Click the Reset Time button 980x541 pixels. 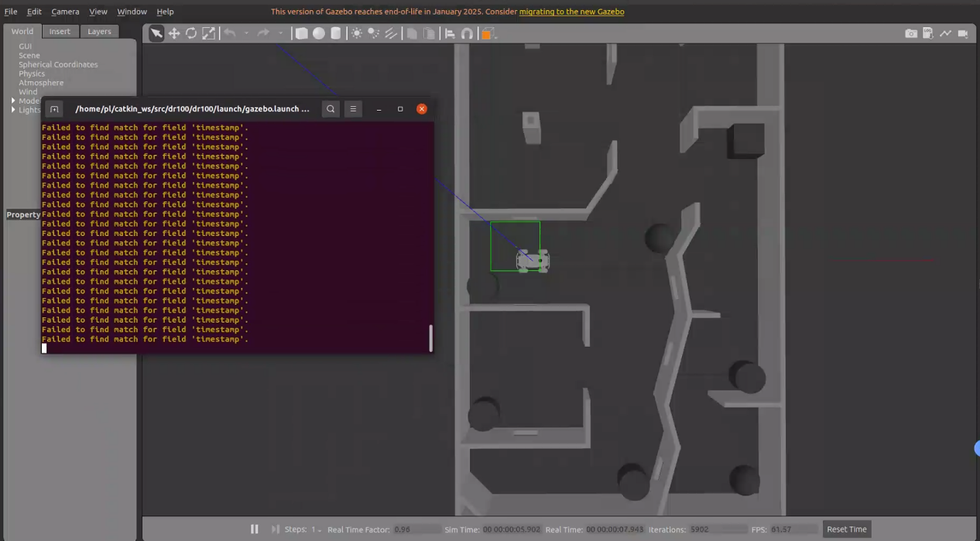click(x=846, y=529)
